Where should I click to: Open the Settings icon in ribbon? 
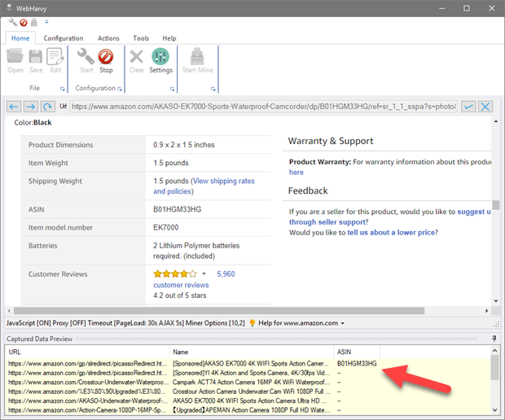pos(160,60)
